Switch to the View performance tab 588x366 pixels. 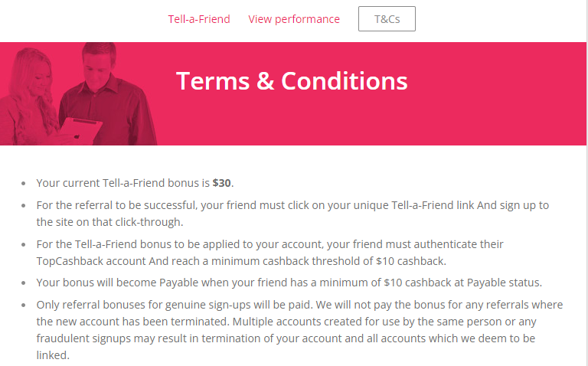pyautogui.click(x=294, y=19)
